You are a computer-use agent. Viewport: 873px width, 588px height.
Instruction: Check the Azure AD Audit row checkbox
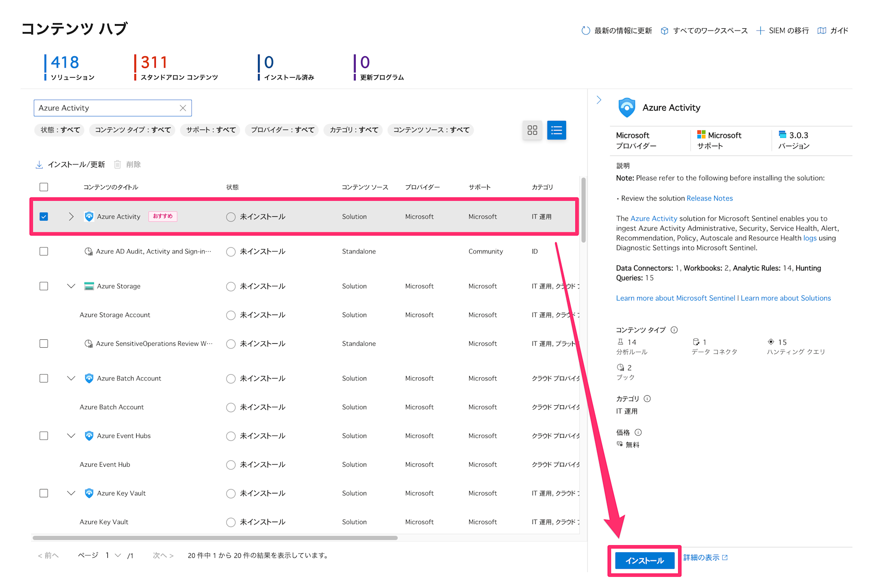tap(44, 251)
